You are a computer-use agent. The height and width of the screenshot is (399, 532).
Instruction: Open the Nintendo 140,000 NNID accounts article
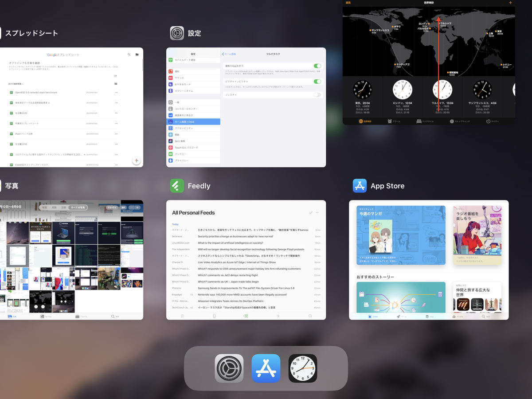[242, 294]
